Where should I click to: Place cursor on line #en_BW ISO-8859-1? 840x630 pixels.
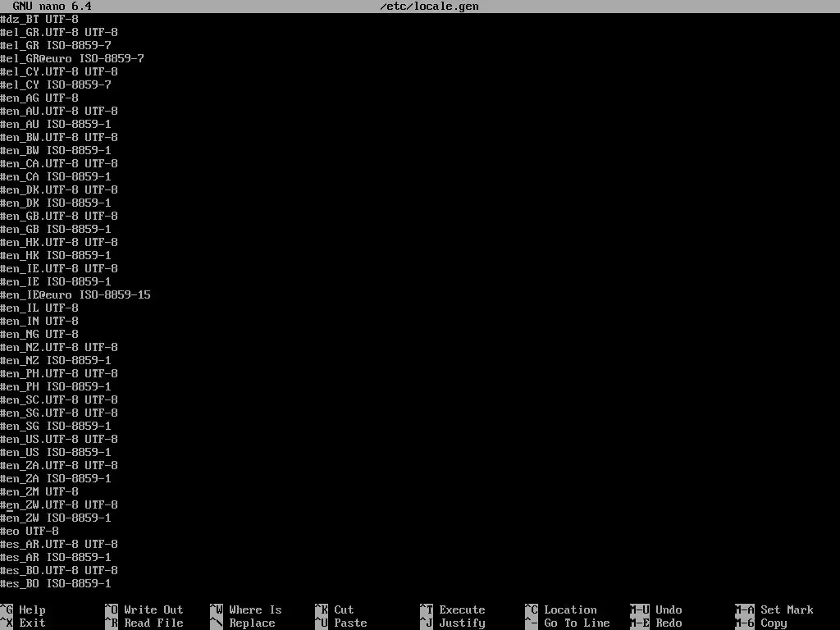56,151
